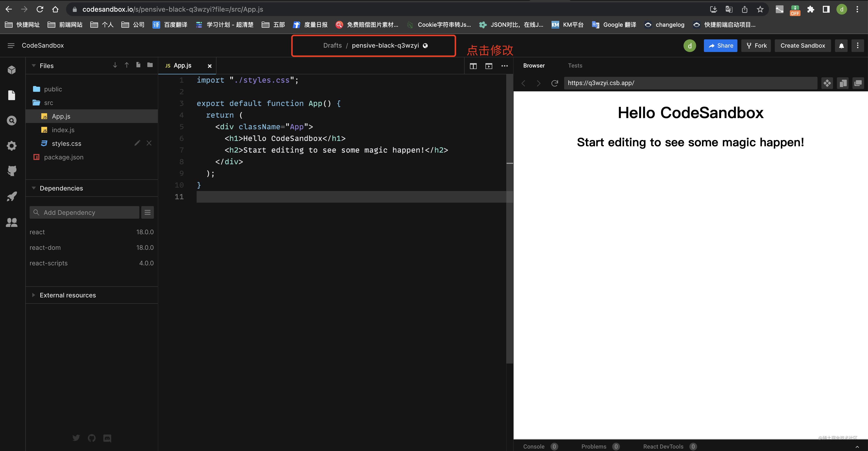Collapse the Files section
The height and width of the screenshot is (451, 868).
(34, 65)
